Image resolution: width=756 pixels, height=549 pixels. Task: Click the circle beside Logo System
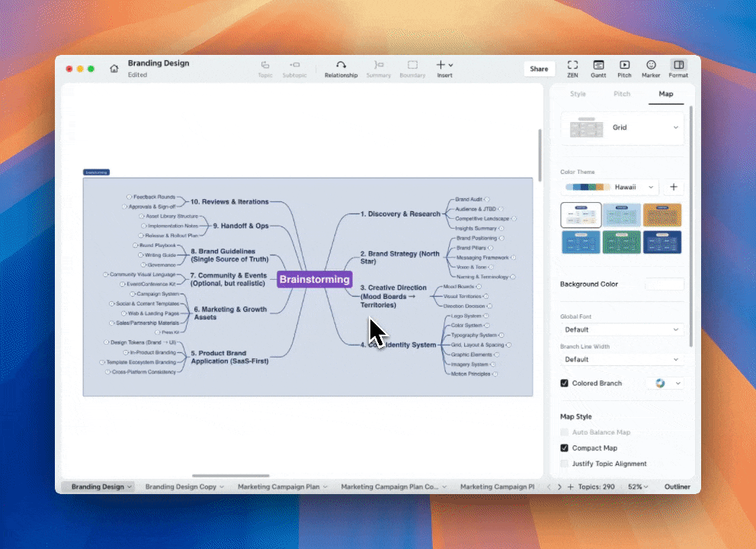(x=486, y=316)
